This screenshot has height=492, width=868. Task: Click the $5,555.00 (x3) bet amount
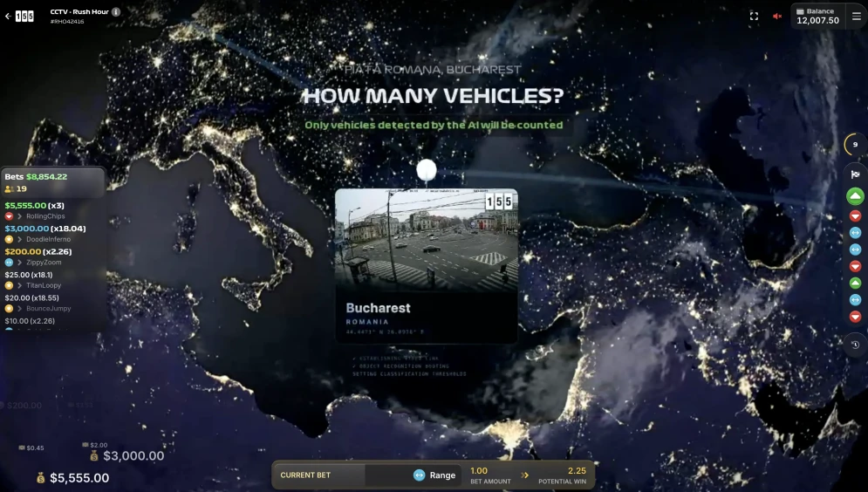tap(34, 205)
